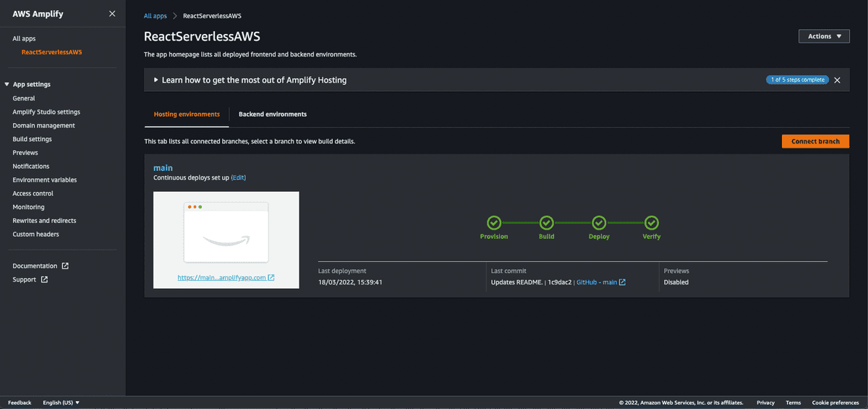Click external link icon after amplifyapp.com URL
Screen dimensions: 868x409
pos(271,277)
